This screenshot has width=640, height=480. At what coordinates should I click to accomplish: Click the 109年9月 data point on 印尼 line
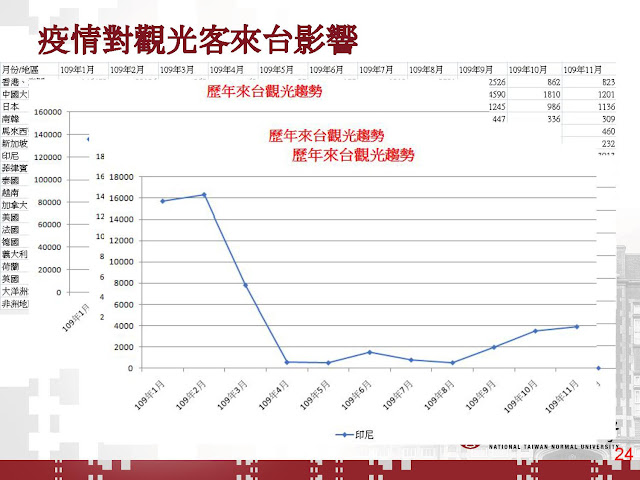click(x=494, y=347)
